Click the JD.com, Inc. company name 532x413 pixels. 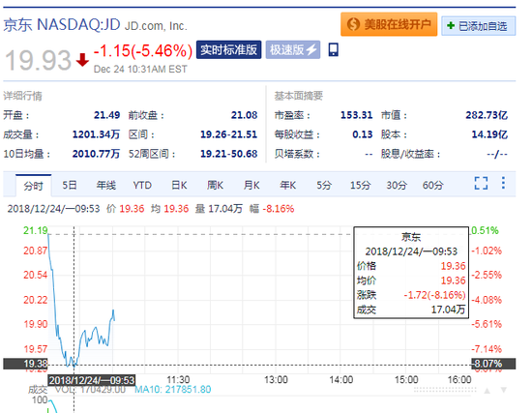tap(156, 26)
